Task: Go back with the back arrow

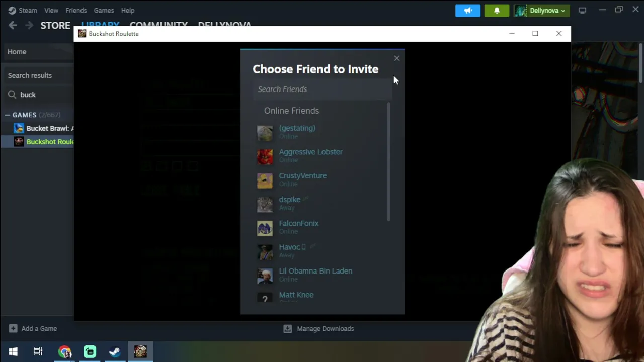Action: (x=13, y=25)
